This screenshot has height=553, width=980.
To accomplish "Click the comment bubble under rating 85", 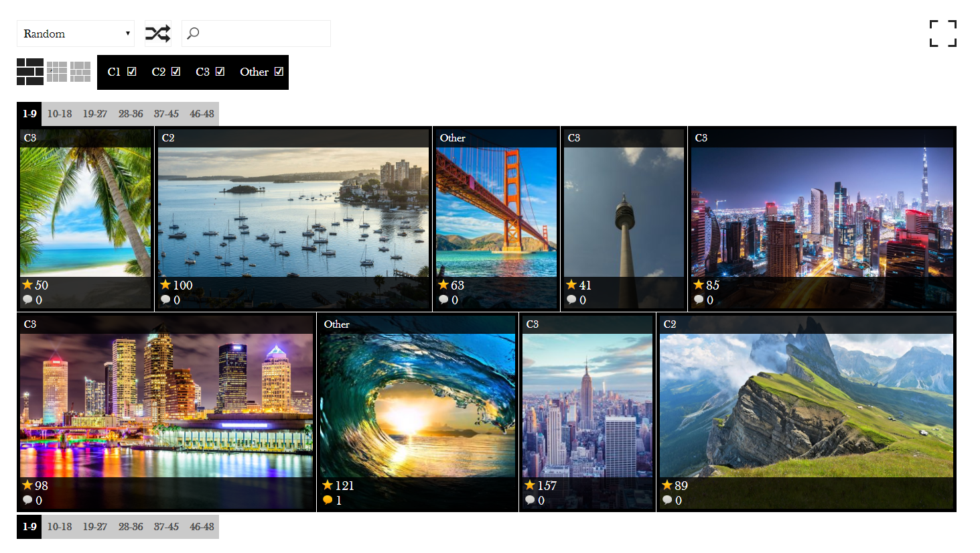I will pyautogui.click(x=699, y=300).
